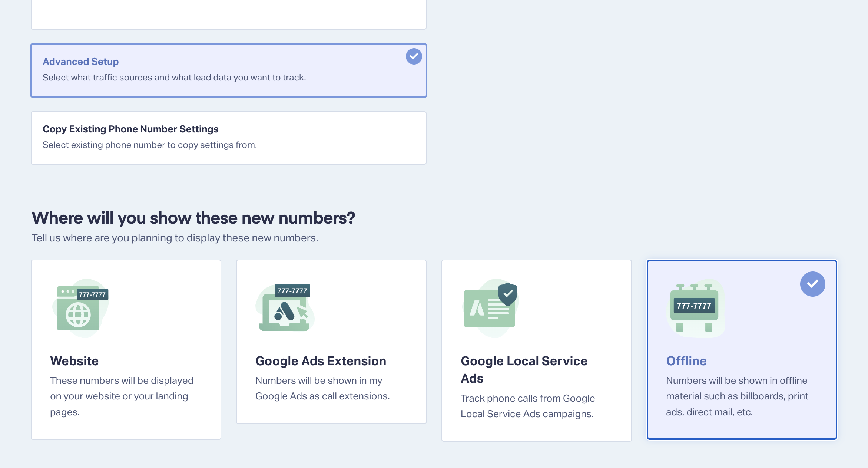
Task: Click the Website browser globe icon
Action: pos(80,308)
